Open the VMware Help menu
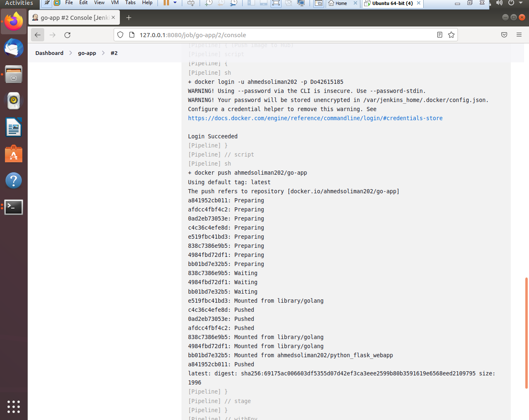Image resolution: width=529 pixels, height=420 pixels. click(148, 2)
